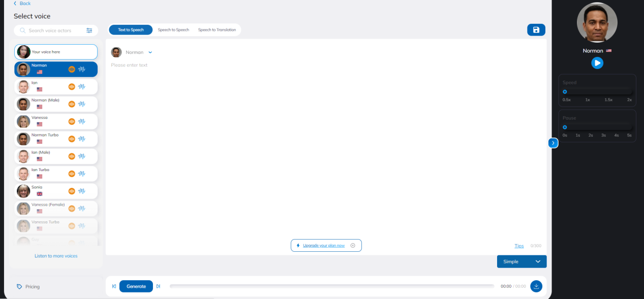Skip to next track icon

[158, 286]
